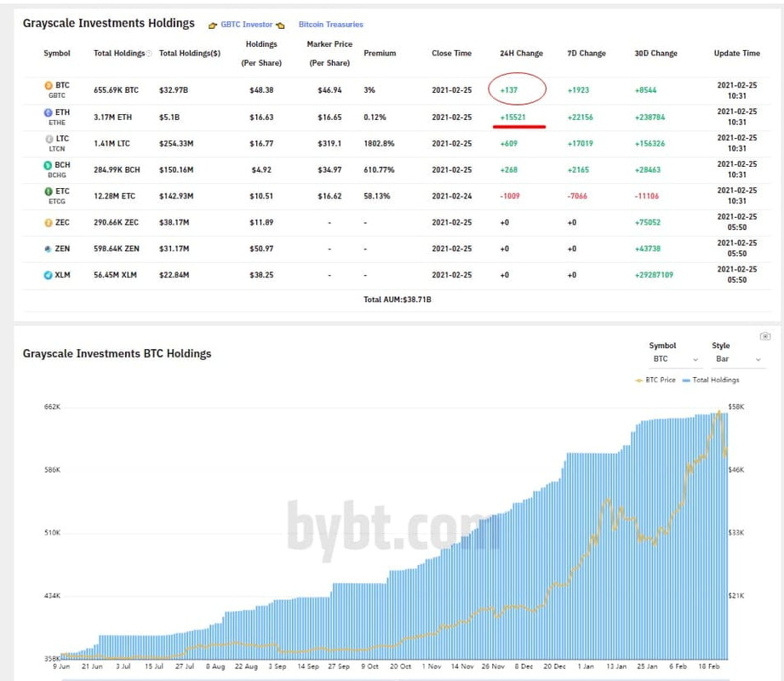
Task: Toggle the BTC Price legend series
Action: click(x=655, y=380)
